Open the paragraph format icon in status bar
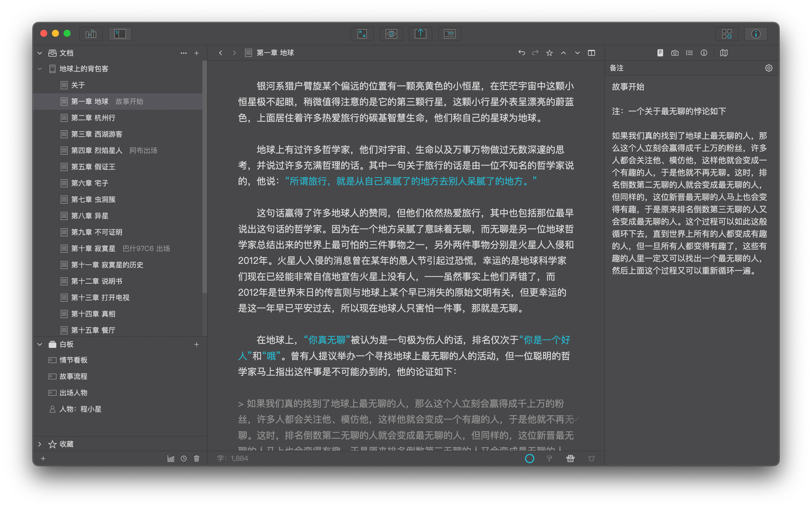Screen dimensions: 812x509 tap(549, 459)
